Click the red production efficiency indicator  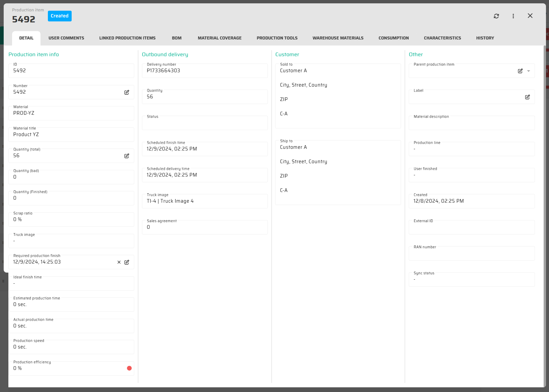[x=129, y=368]
